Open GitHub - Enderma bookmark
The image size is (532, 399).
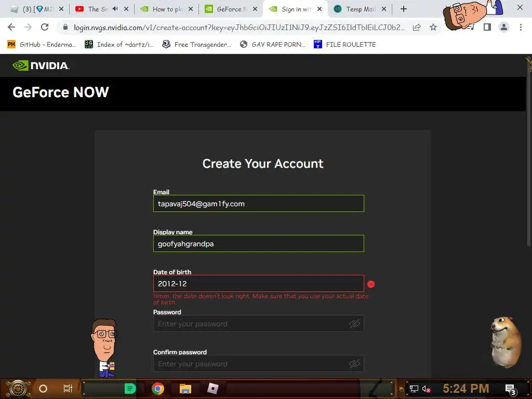coord(42,45)
